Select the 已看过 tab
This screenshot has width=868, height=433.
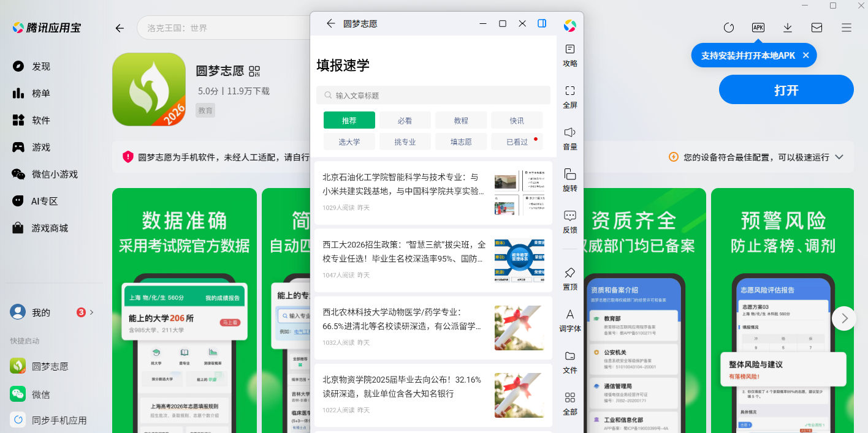pos(517,141)
